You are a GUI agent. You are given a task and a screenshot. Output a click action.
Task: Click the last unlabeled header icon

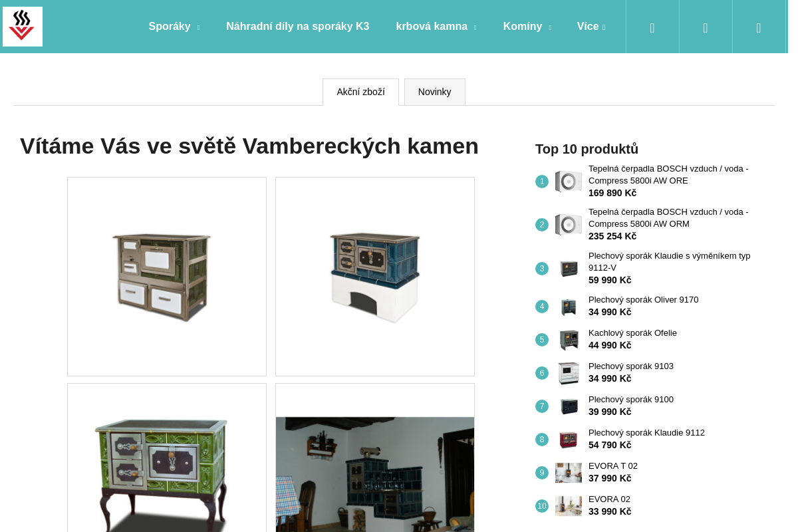click(759, 28)
